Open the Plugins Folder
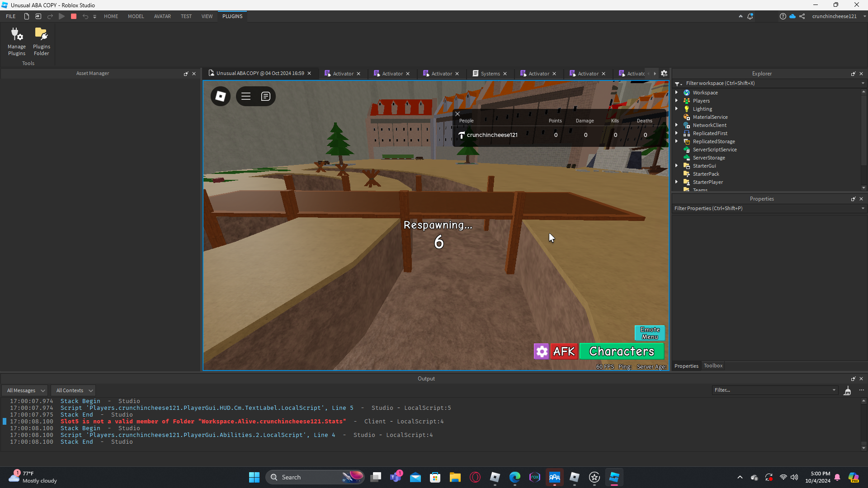The width and height of the screenshot is (868, 488). click(42, 42)
